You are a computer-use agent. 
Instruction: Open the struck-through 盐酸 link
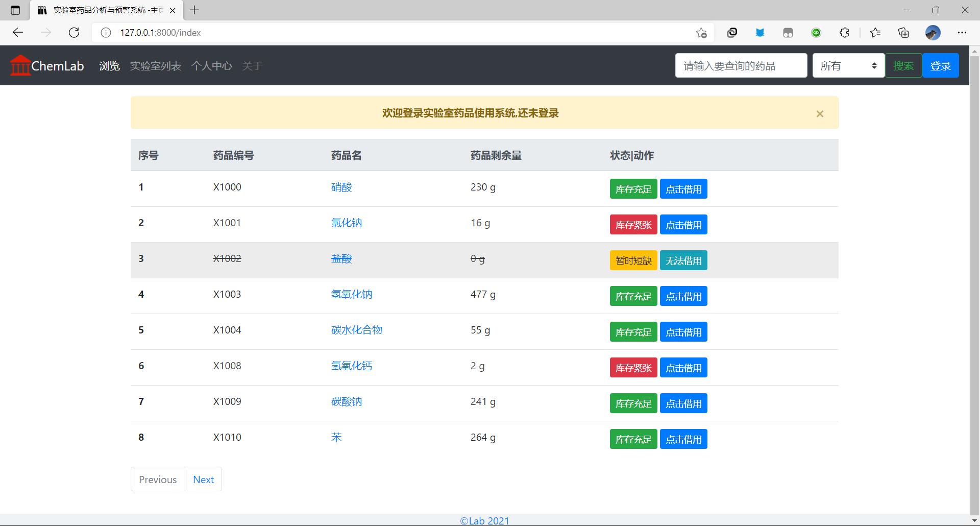(341, 258)
